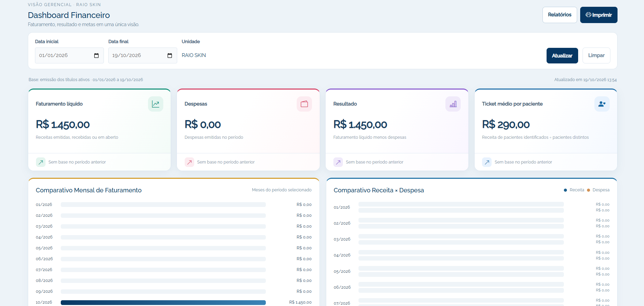This screenshot has width=644, height=306.
Task: Click the Comparativo Mensal de Faturamento heading
Action: (89, 190)
